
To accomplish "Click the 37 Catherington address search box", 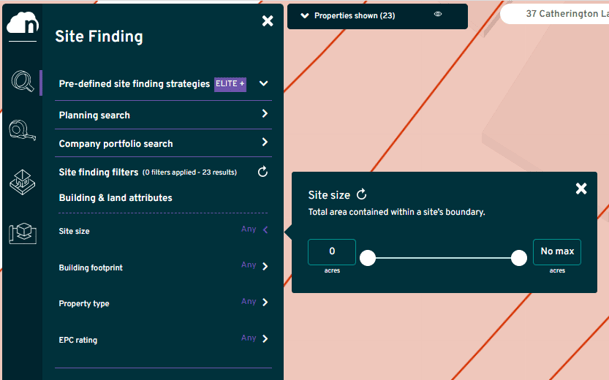I will click(555, 14).
